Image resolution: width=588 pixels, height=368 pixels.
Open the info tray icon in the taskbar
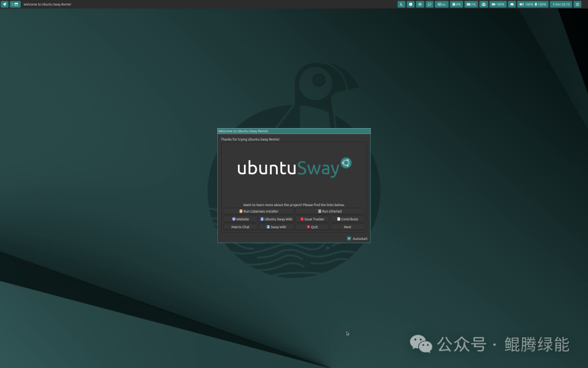tap(411, 4)
